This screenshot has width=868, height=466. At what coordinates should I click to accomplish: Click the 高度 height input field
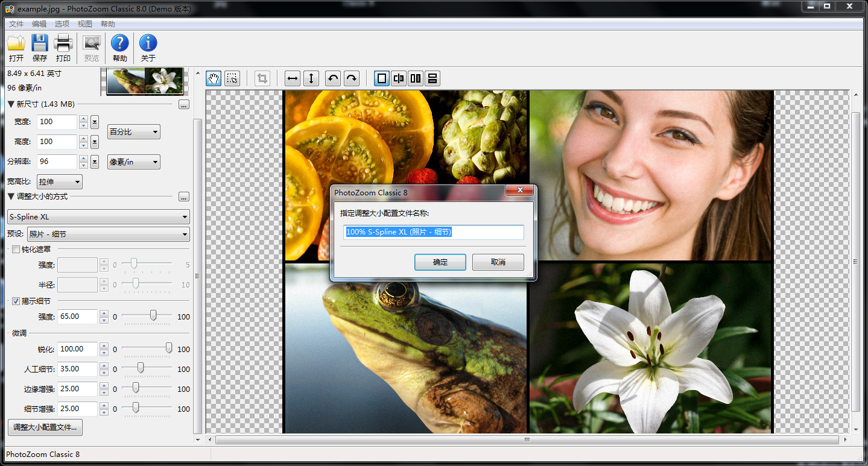57,142
